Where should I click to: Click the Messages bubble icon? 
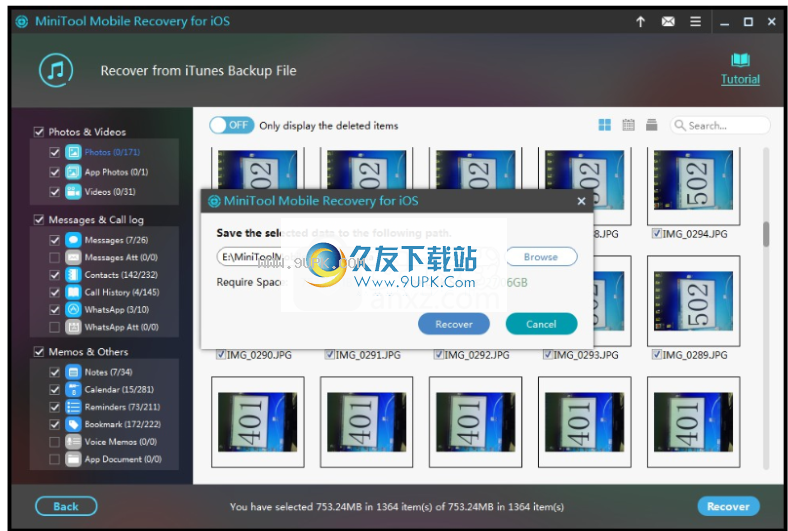(x=73, y=240)
